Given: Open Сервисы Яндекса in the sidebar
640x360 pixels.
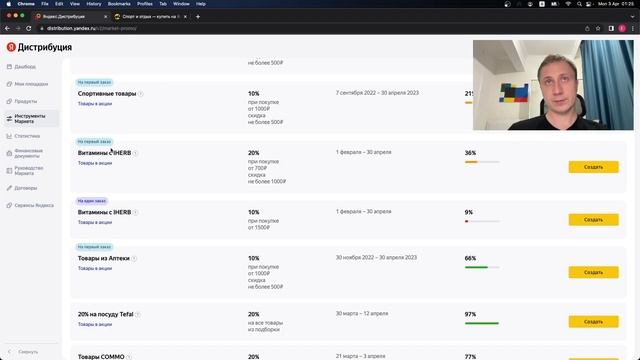Looking at the screenshot, I should [30, 205].
